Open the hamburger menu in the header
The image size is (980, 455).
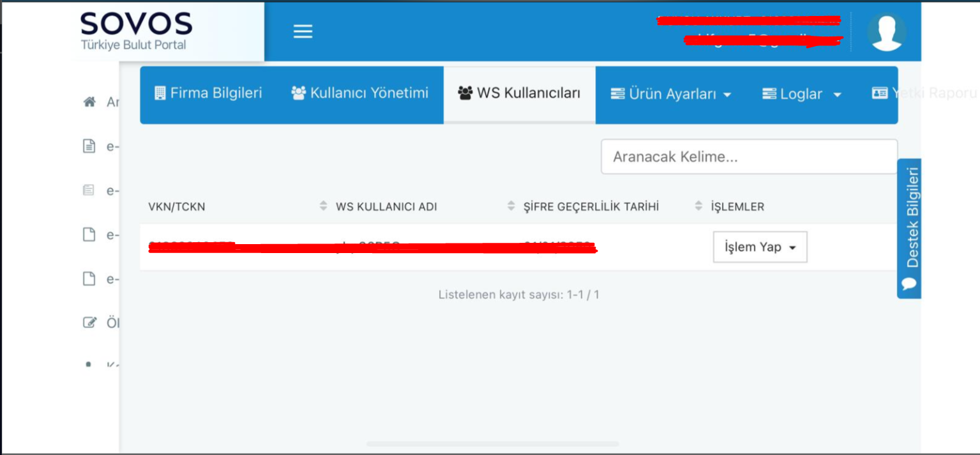coord(303,31)
